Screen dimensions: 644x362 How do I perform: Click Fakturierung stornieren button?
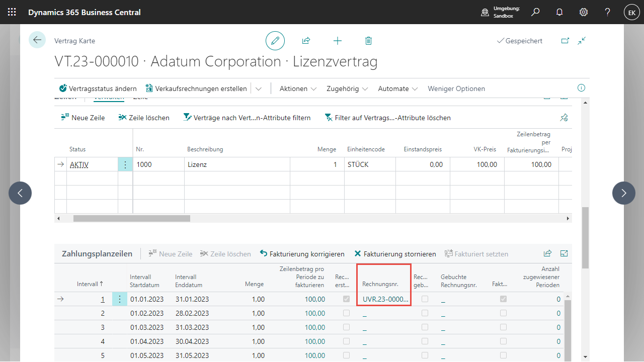(395, 254)
